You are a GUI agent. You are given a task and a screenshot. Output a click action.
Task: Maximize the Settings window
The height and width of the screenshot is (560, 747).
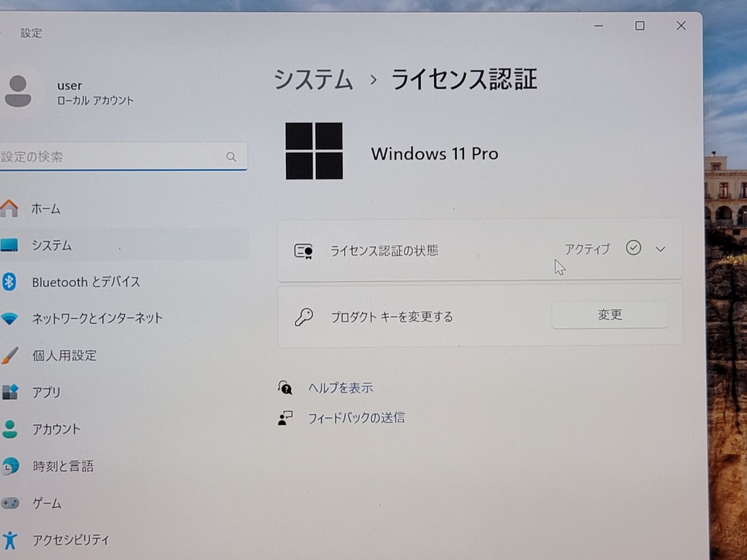point(640,26)
